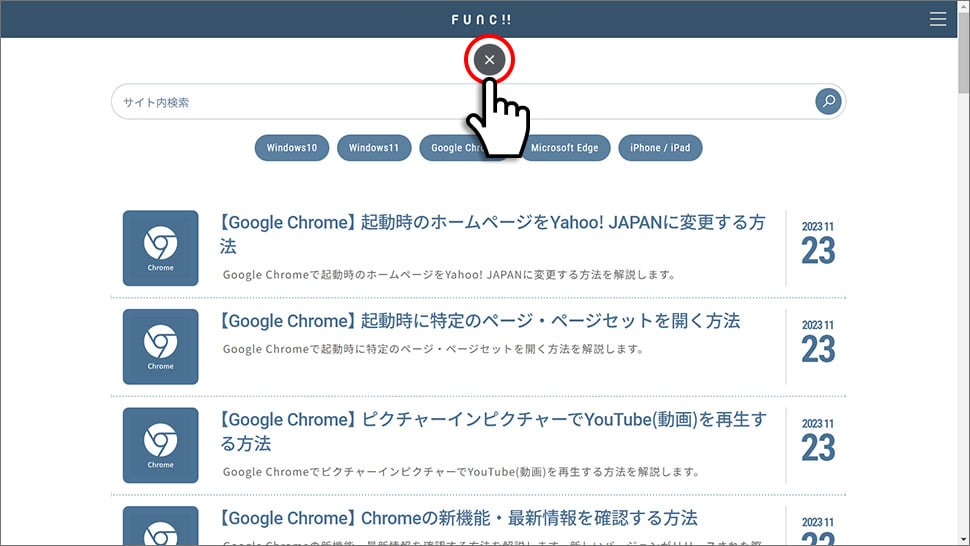The image size is (970, 546).
Task: Click the 2023 11 23 date of ページセット article
Action: [x=818, y=342]
